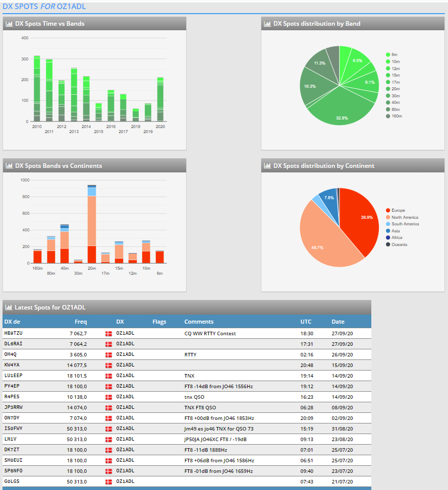
Task: Click the Freq column header
Action: pos(81,322)
